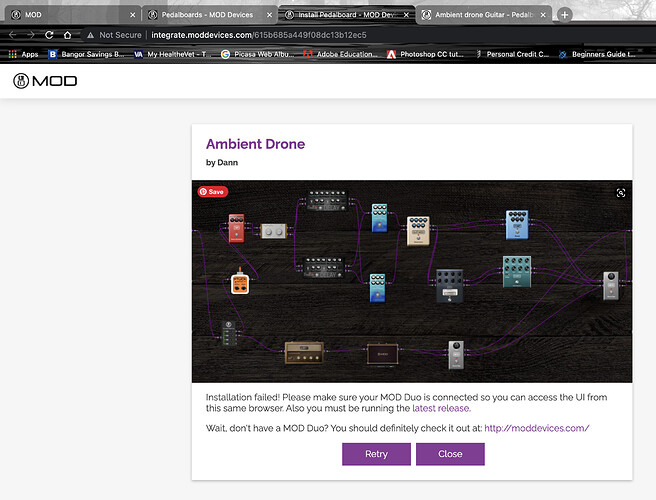This screenshot has height=500, width=656.
Task: Click the tan amplifier head
Action: (x=304, y=353)
